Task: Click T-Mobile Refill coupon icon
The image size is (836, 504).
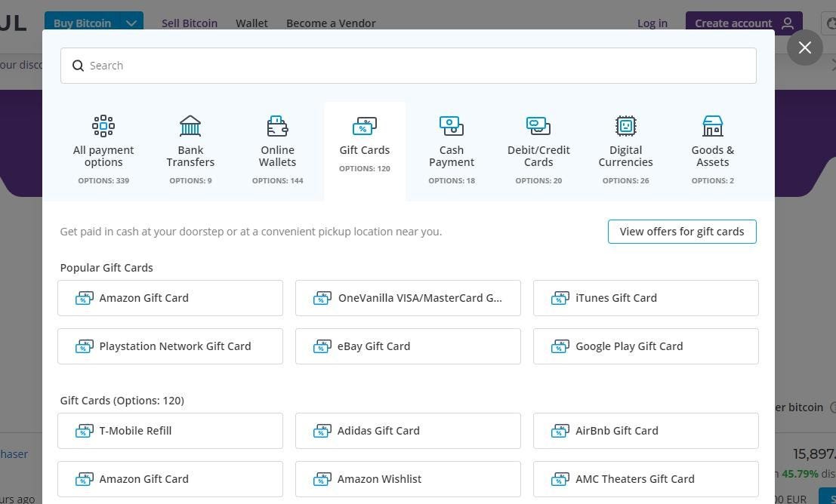Action: coord(85,431)
